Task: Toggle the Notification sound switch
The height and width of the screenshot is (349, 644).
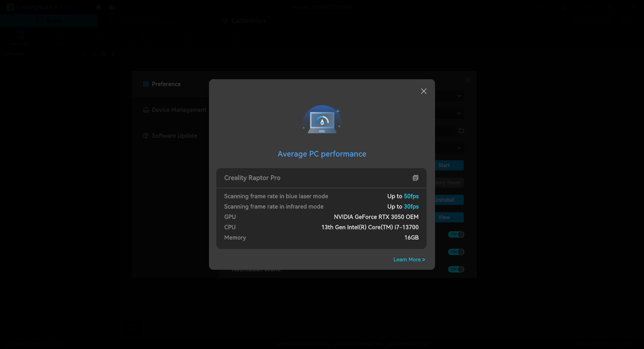Action: pos(456,269)
